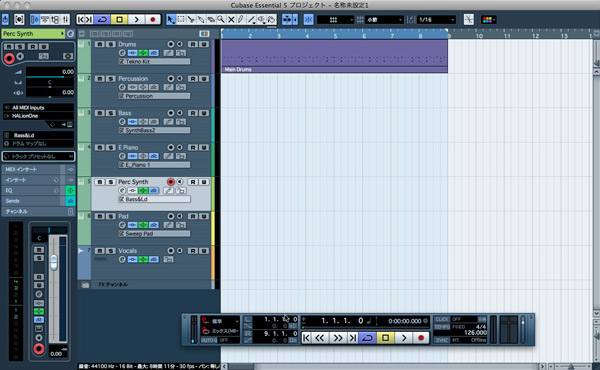Open EQ on the Bass track

143,122
